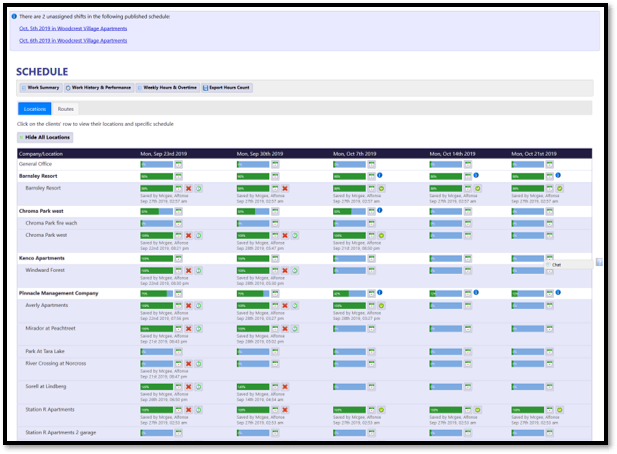
Task: Select the Park At Tara Lake location
Action: click(45, 351)
